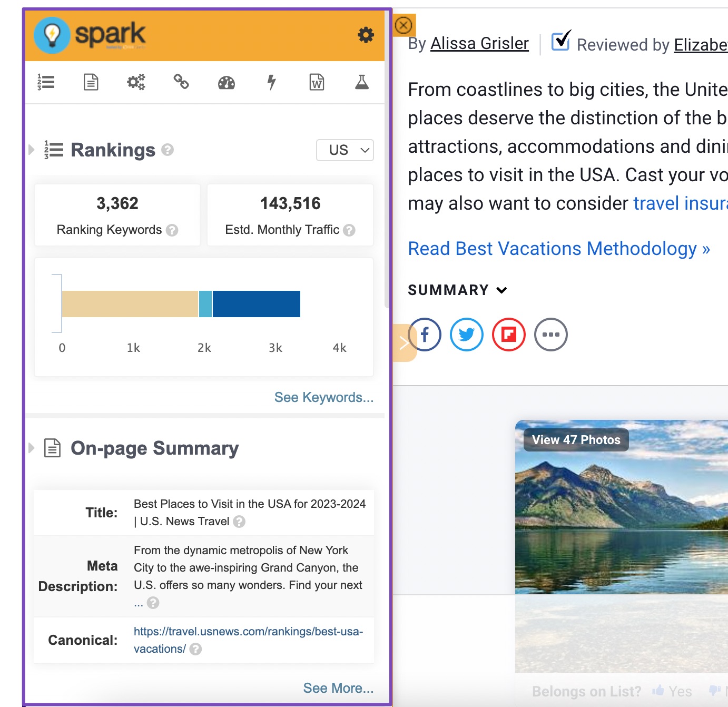Show help for Ranking Keywords
Viewport: 728px width, 707px height.
172,230
